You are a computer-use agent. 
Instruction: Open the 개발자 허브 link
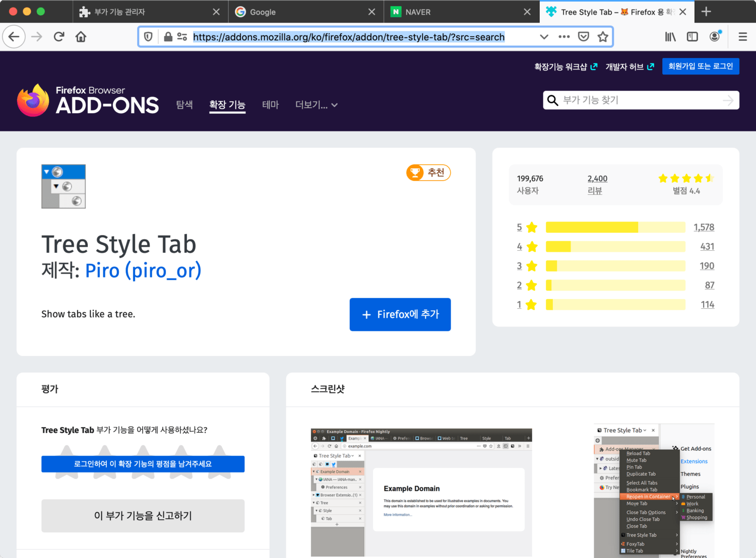point(629,66)
